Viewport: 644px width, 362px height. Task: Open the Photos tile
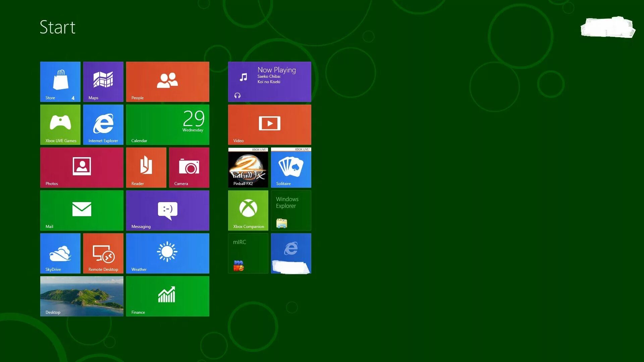tap(82, 167)
